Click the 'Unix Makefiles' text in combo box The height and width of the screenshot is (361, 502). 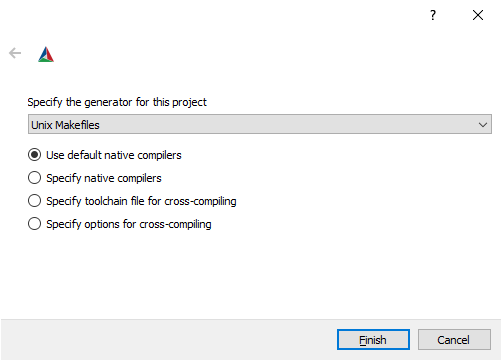point(65,125)
